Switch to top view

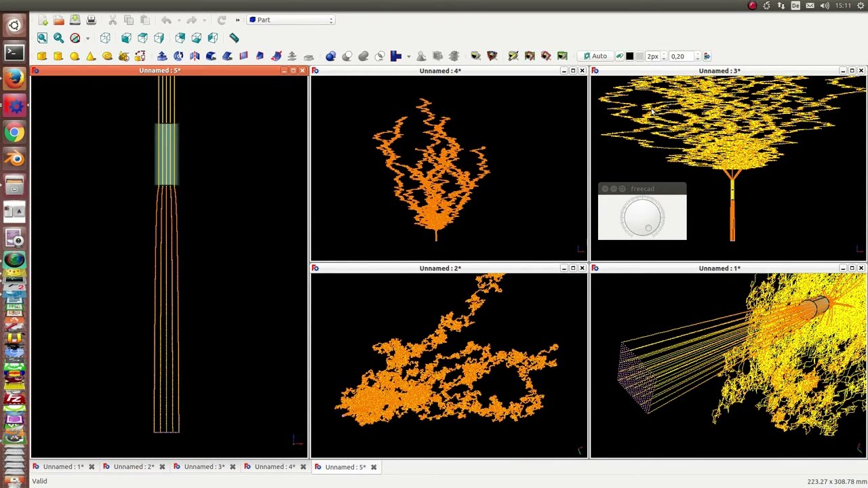tap(142, 38)
